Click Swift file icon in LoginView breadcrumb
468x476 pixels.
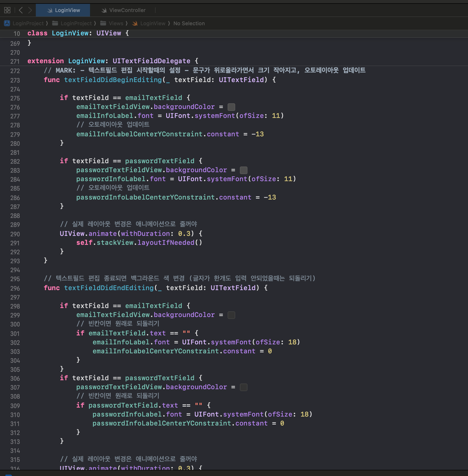135,23
